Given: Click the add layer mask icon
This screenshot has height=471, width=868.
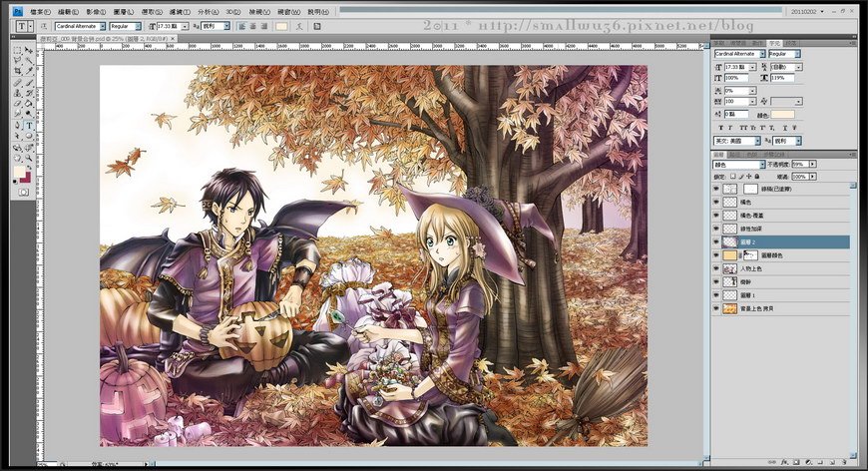Looking at the screenshot, I should tap(796, 462).
